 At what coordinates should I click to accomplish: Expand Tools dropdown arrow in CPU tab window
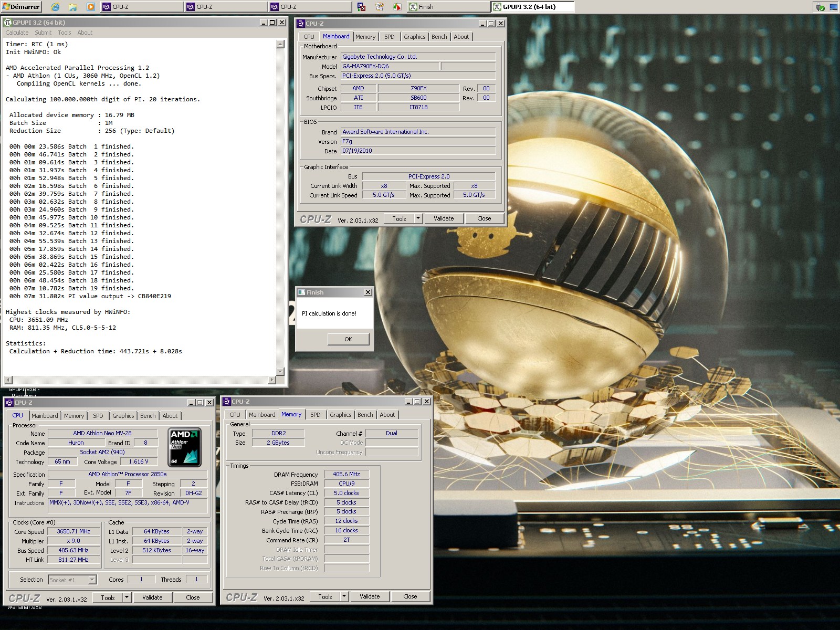[x=127, y=597]
